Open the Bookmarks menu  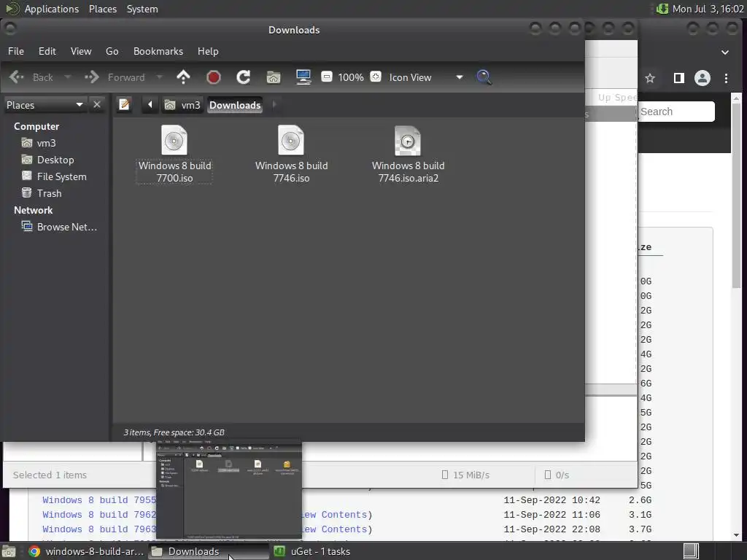158,51
